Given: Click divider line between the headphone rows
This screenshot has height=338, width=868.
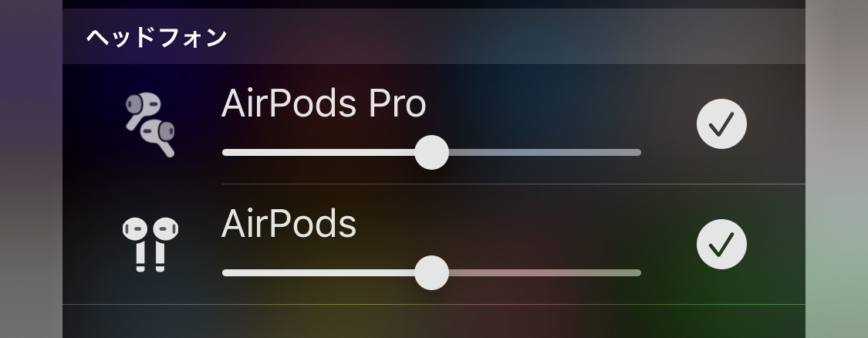Looking at the screenshot, I should [514, 184].
